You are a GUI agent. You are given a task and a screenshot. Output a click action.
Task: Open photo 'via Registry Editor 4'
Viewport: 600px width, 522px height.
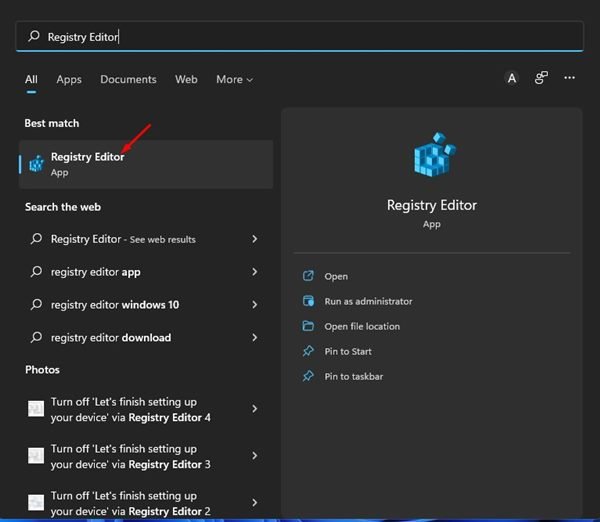click(x=146, y=409)
